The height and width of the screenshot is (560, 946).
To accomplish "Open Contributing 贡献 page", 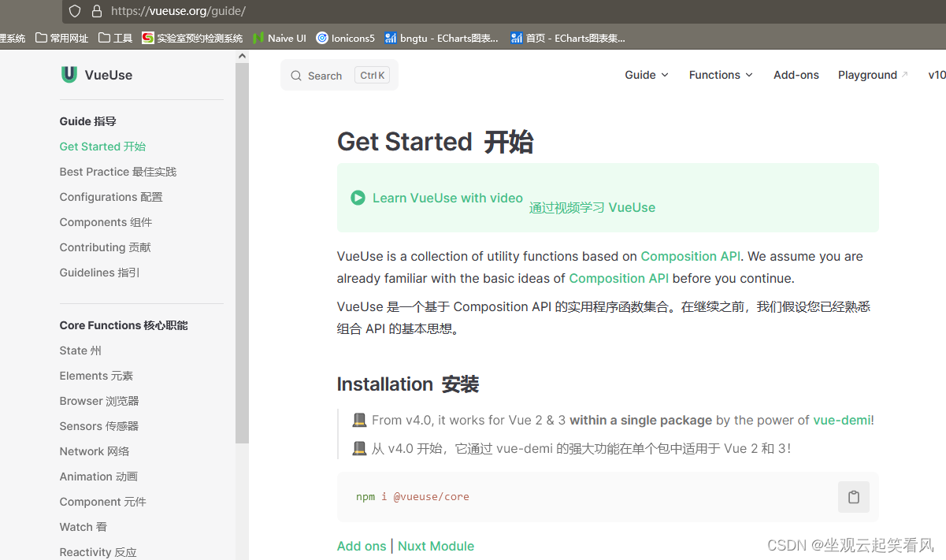I will [x=105, y=247].
